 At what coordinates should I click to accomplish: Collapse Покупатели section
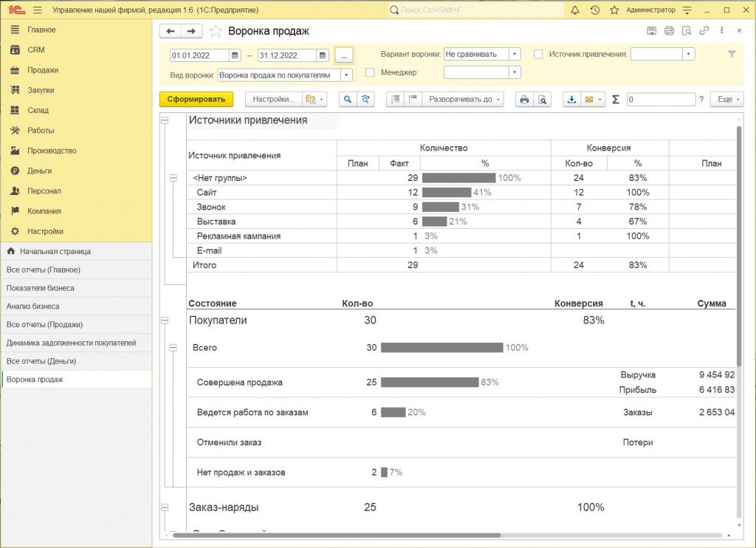pyautogui.click(x=165, y=321)
